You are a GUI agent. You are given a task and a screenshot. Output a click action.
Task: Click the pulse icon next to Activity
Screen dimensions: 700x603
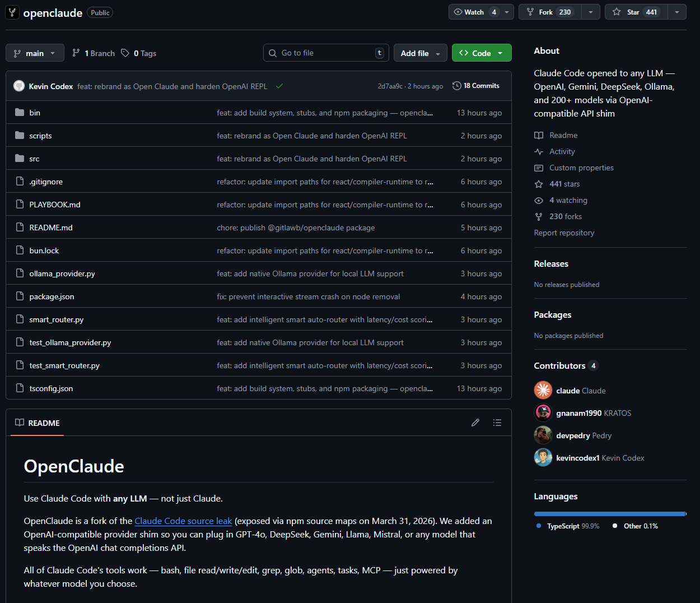(x=539, y=151)
